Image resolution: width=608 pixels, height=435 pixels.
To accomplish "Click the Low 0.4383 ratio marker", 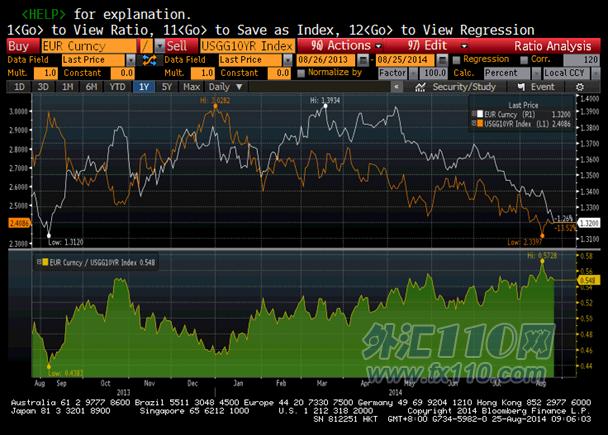I will click(x=49, y=366).
